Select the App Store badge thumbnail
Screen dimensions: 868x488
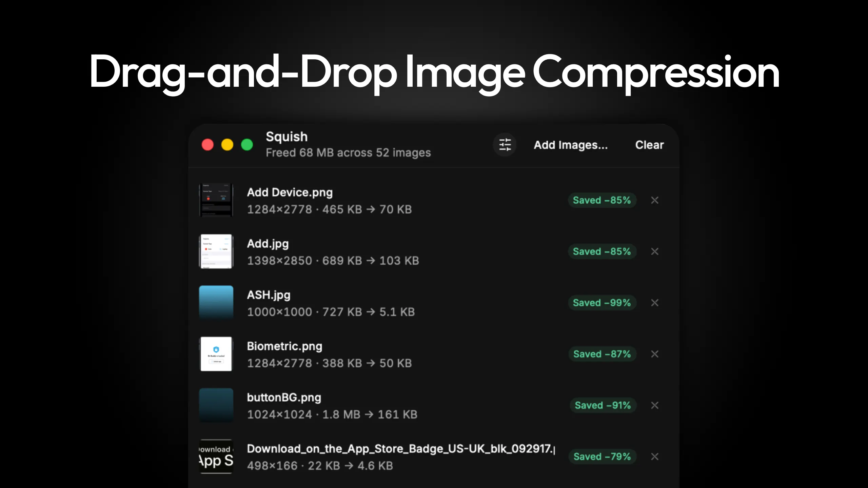tap(216, 456)
